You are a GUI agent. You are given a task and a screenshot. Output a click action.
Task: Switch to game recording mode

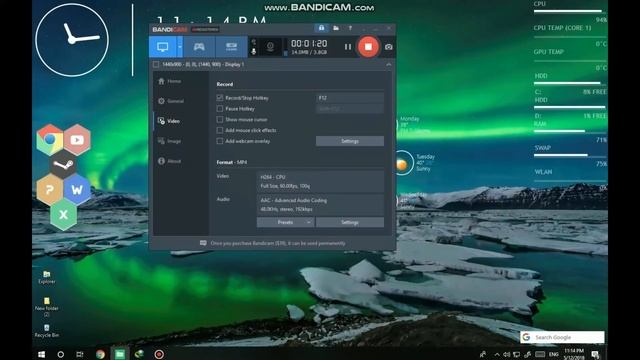199,47
